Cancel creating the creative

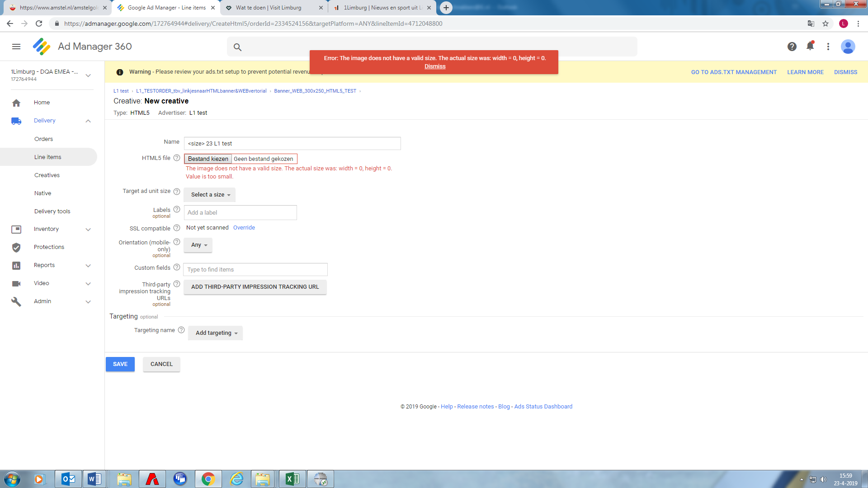click(161, 364)
